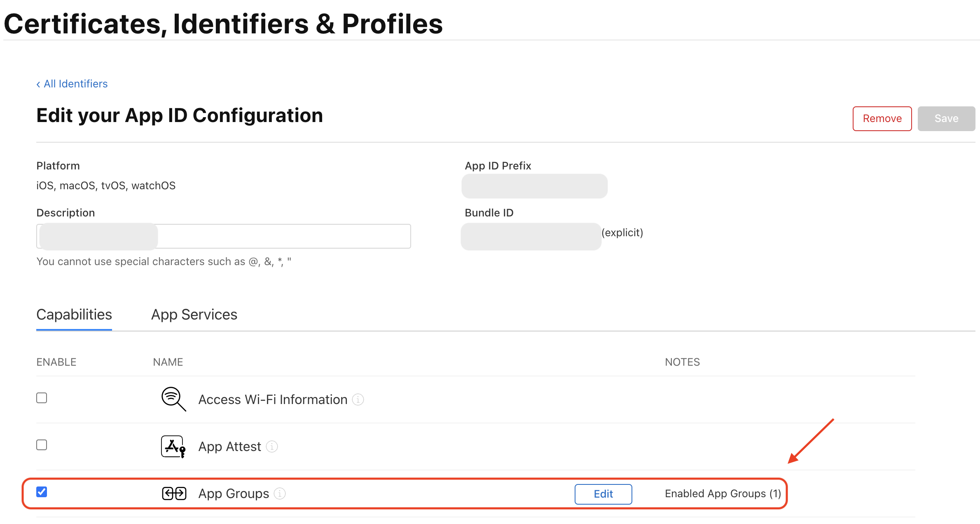Click the App Groups linked-arrows icon

pos(174,493)
